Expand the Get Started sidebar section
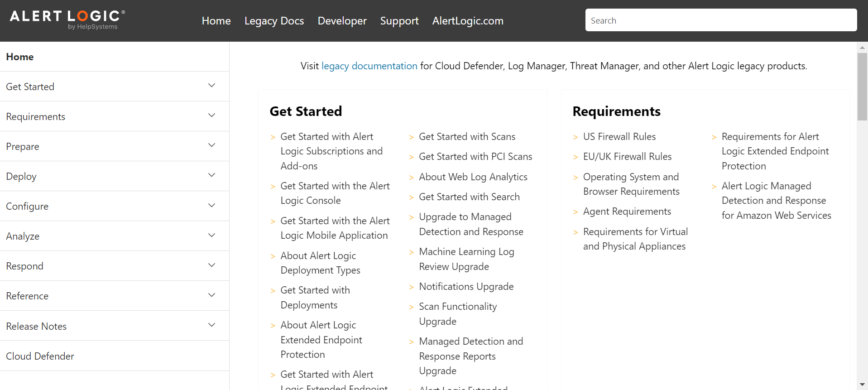868x390 pixels. [x=211, y=86]
